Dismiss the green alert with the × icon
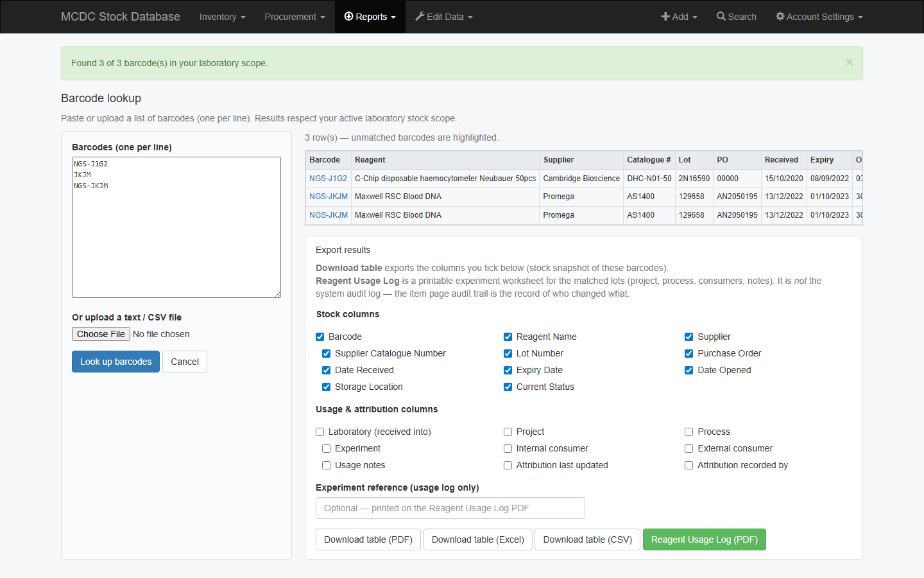924x578 pixels. (x=850, y=62)
